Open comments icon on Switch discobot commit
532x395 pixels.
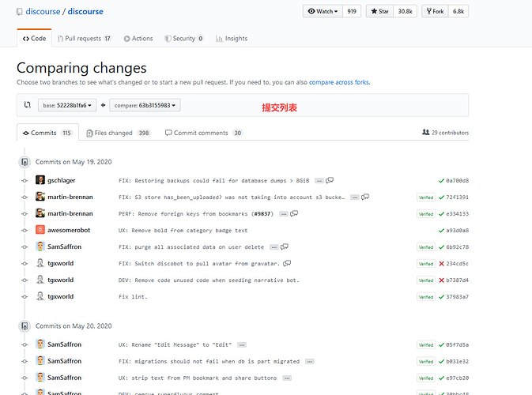pos(287,263)
